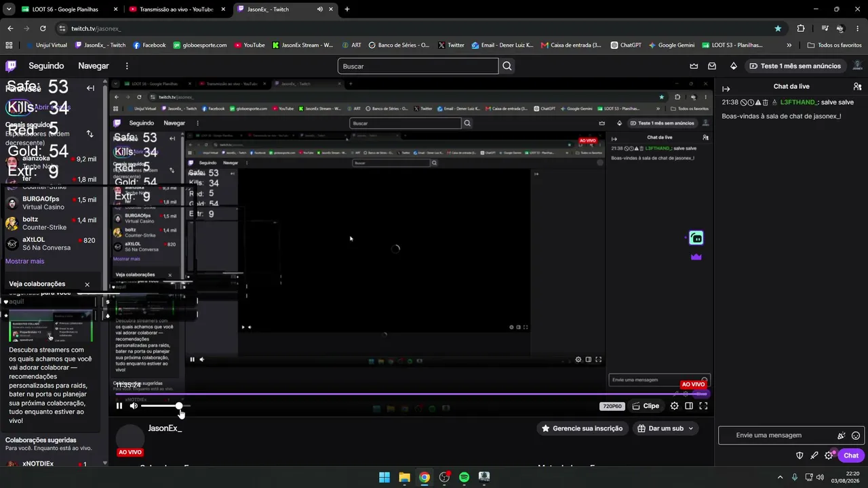The height and width of the screenshot is (488, 868).
Task: Switch player to theater mode
Action: (689, 406)
